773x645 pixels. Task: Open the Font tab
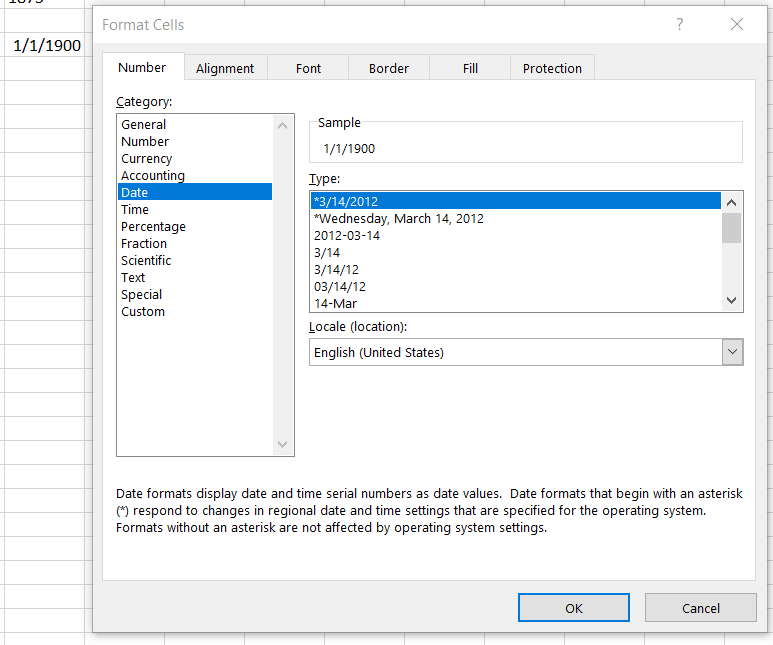coord(308,68)
